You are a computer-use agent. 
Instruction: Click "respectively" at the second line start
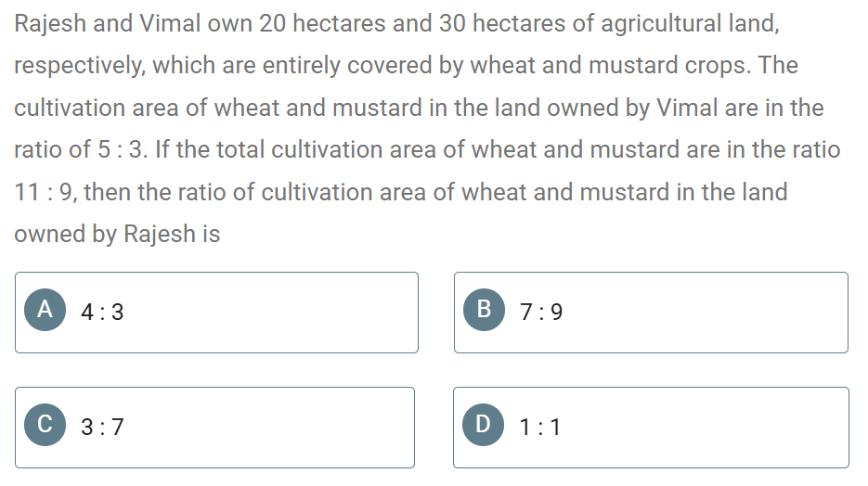coord(79,67)
